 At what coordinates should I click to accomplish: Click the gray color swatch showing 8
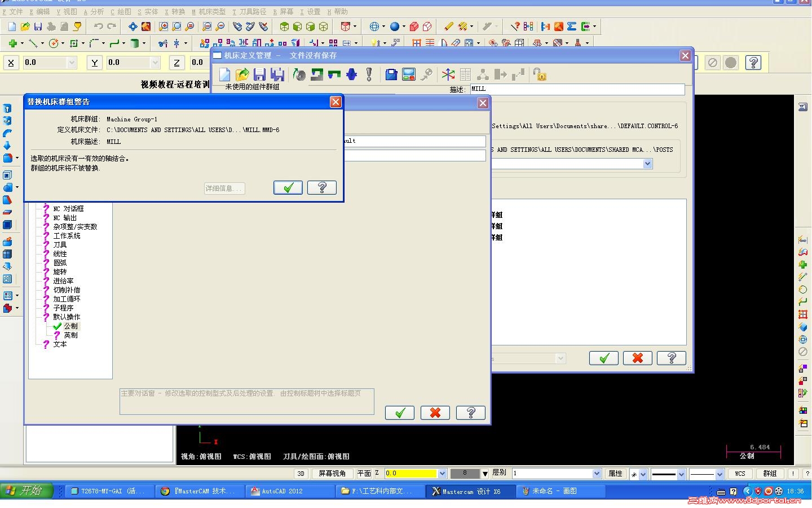coord(465,474)
